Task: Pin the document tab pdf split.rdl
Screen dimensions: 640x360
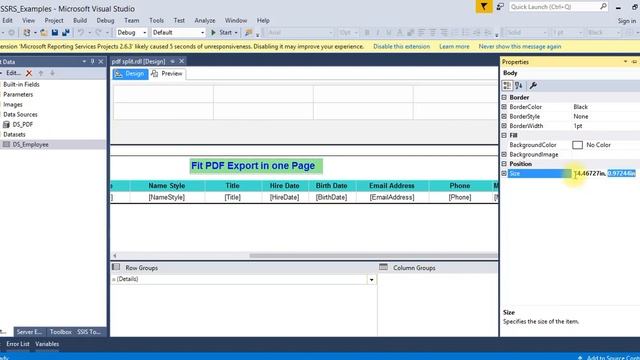Action: [173, 61]
